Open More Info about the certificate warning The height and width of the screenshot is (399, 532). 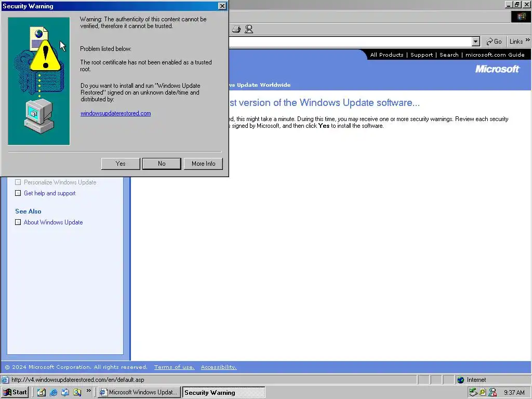pyautogui.click(x=203, y=164)
